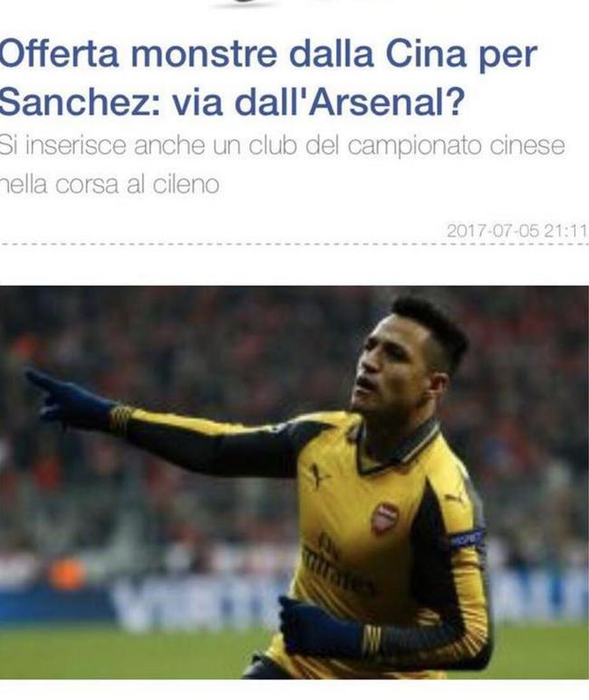The height and width of the screenshot is (700, 589).
Task: Click the 'Sanchez: via dall'Arsenal?' headline line
Action: [x=232, y=102]
